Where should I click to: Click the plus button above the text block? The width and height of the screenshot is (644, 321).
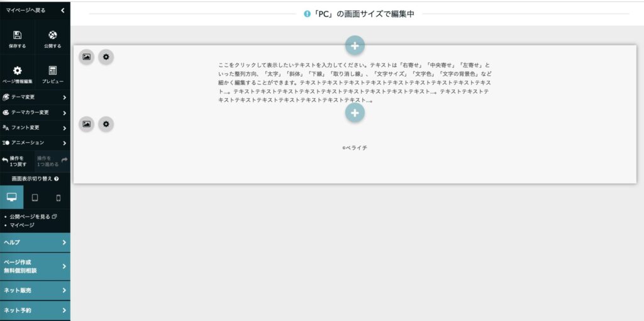(x=355, y=45)
